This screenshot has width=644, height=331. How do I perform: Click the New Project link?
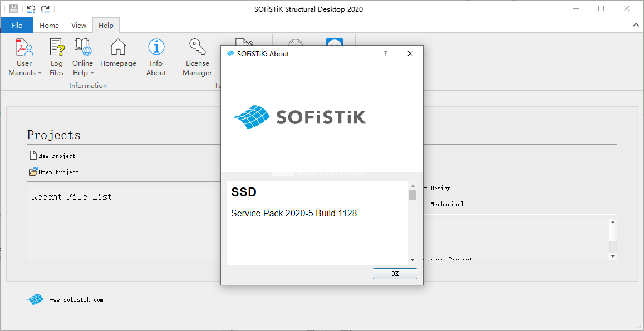click(57, 156)
